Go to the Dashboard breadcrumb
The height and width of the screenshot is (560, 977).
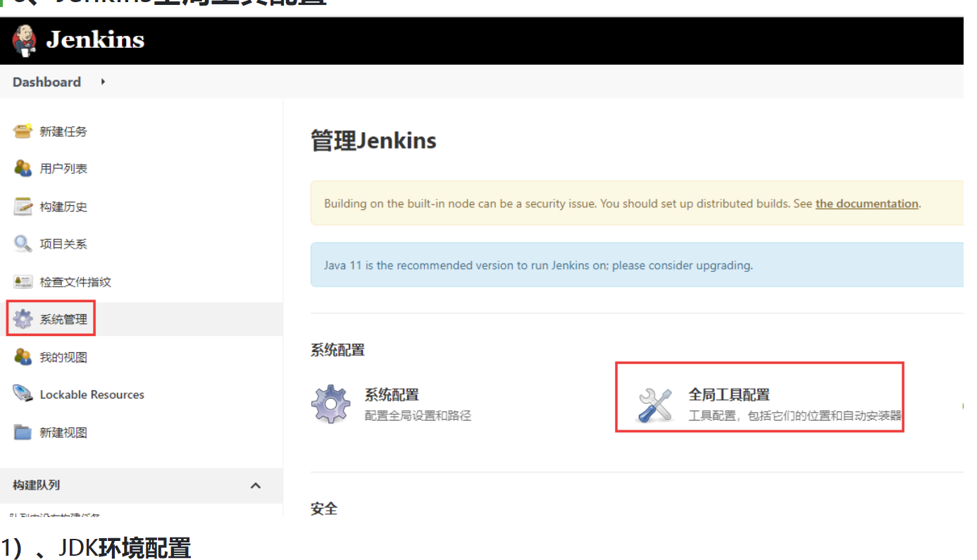[x=46, y=82]
